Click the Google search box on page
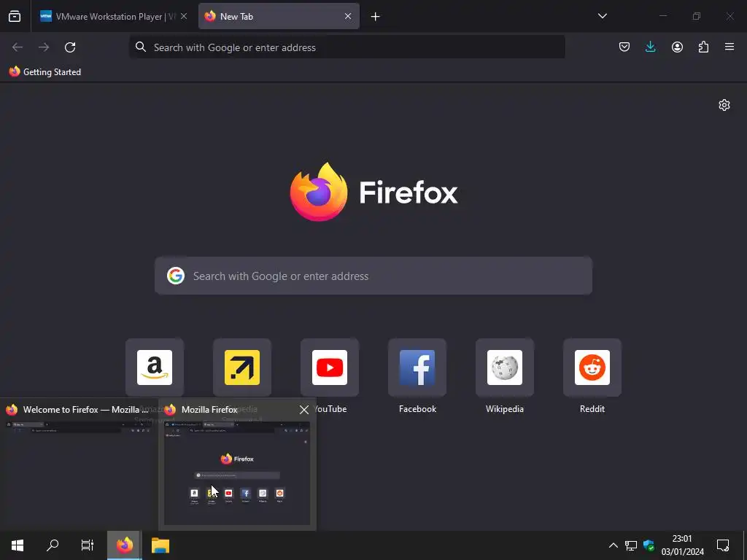 click(x=373, y=276)
